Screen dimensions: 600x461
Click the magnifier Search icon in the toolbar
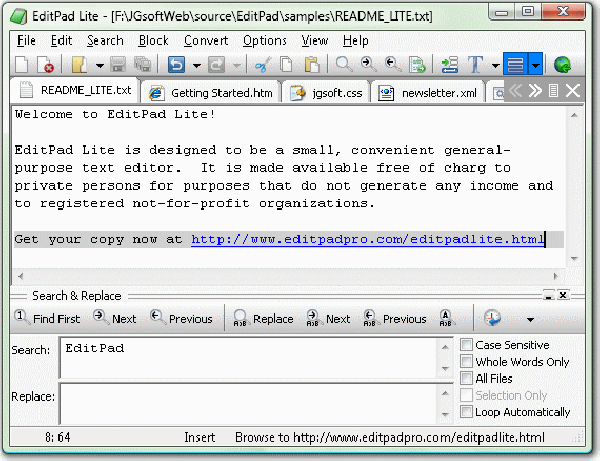point(344,64)
